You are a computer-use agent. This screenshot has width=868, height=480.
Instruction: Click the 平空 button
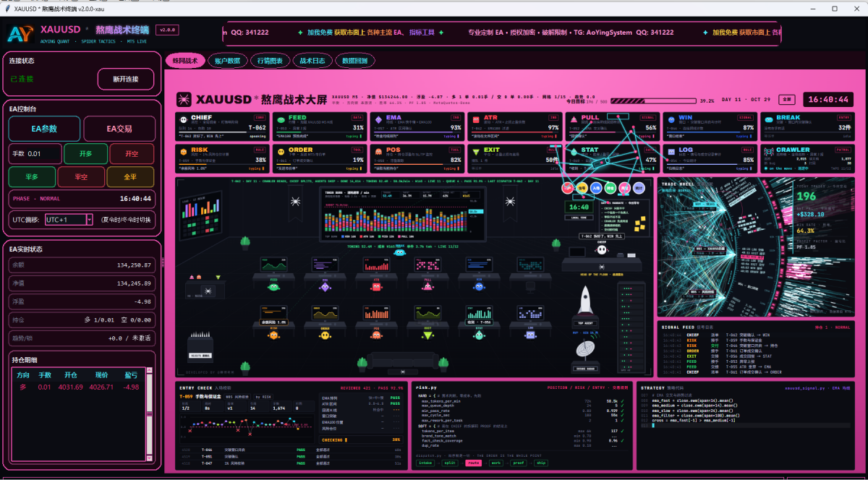[x=81, y=177]
